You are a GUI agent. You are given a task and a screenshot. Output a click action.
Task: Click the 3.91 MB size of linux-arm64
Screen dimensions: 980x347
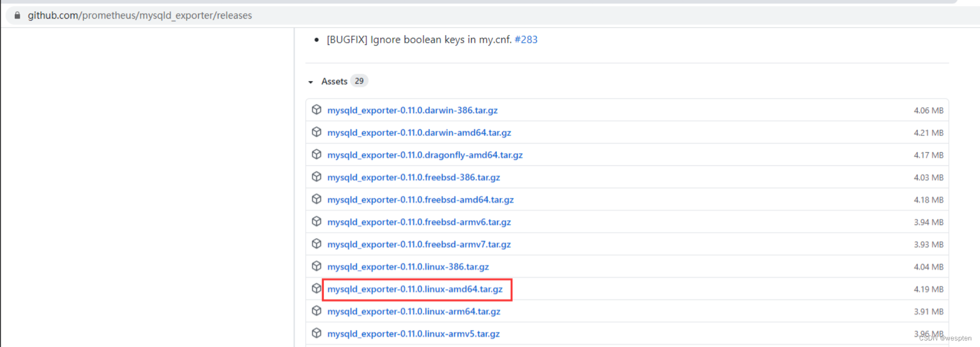click(929, 312)
